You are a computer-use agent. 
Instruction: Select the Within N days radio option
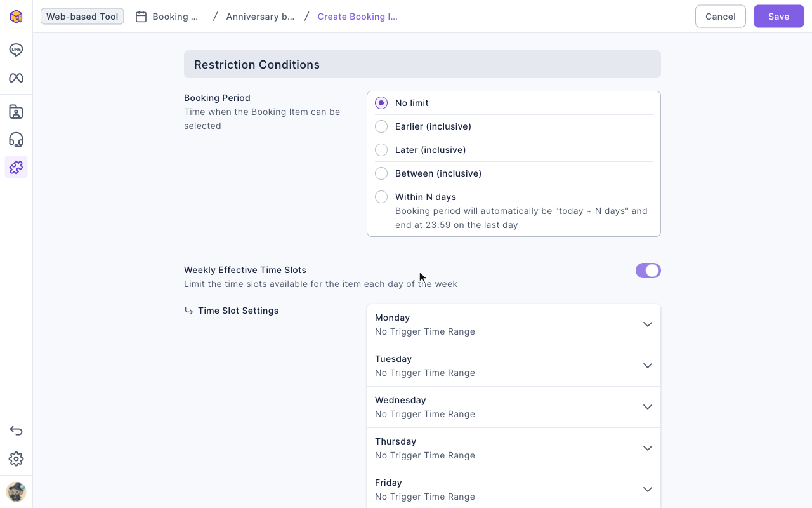[381, 197]
